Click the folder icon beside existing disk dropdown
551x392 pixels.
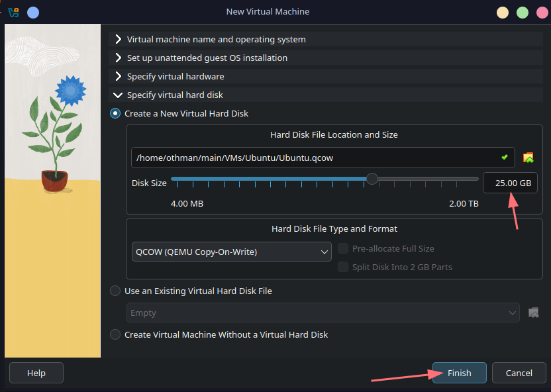click(x=533, y=313)
